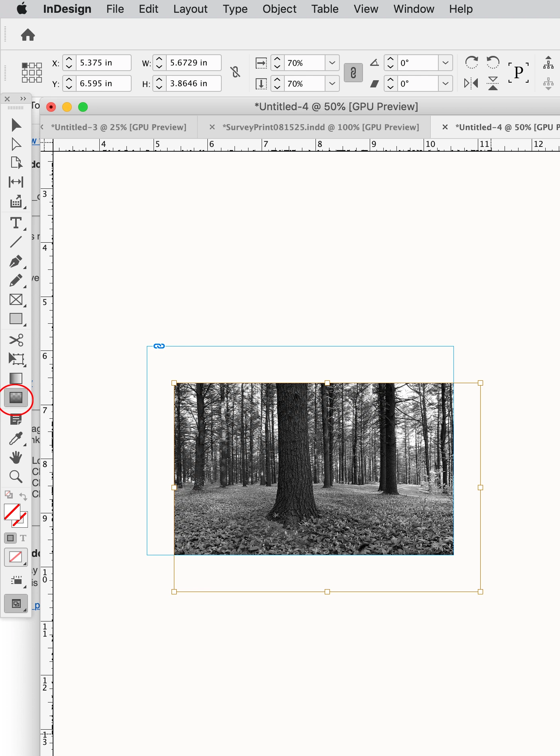Step the Height value
The image size is (560, 756).
(x=159, y=83)
